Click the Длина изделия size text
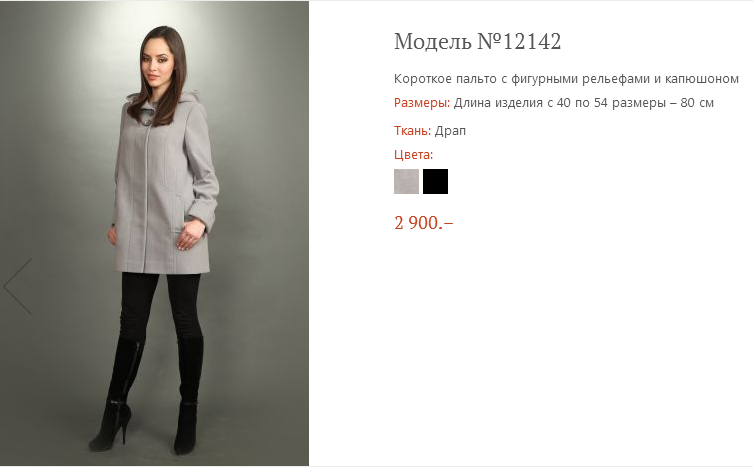 click(x=583, y=103)
